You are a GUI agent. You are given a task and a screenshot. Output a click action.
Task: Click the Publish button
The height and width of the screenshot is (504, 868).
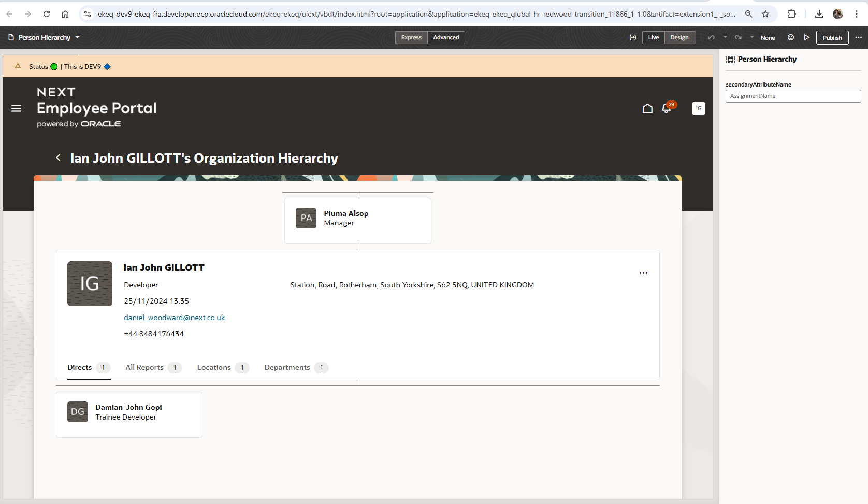(832, 38)
